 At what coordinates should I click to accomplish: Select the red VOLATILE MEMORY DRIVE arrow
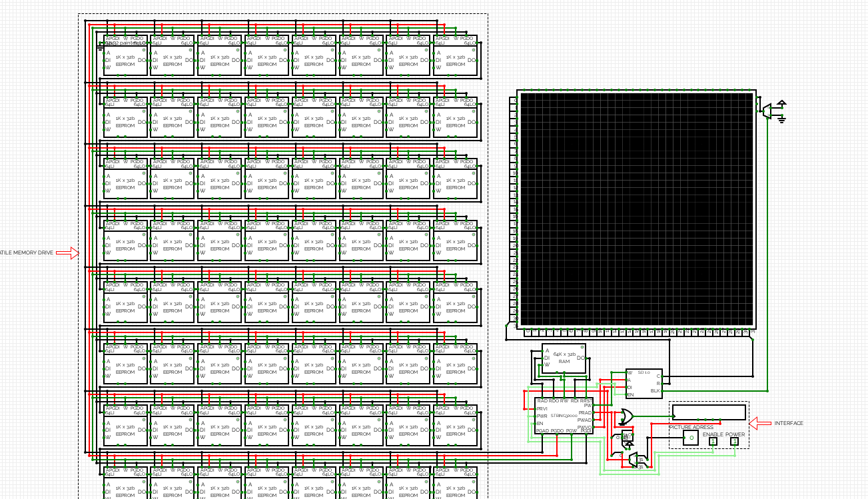pos(67,252)
